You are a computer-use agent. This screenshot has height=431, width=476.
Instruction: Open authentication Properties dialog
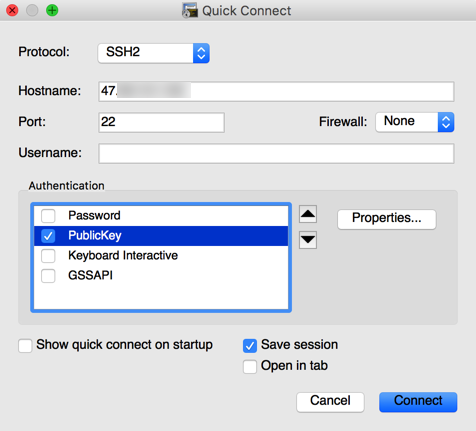387,219
